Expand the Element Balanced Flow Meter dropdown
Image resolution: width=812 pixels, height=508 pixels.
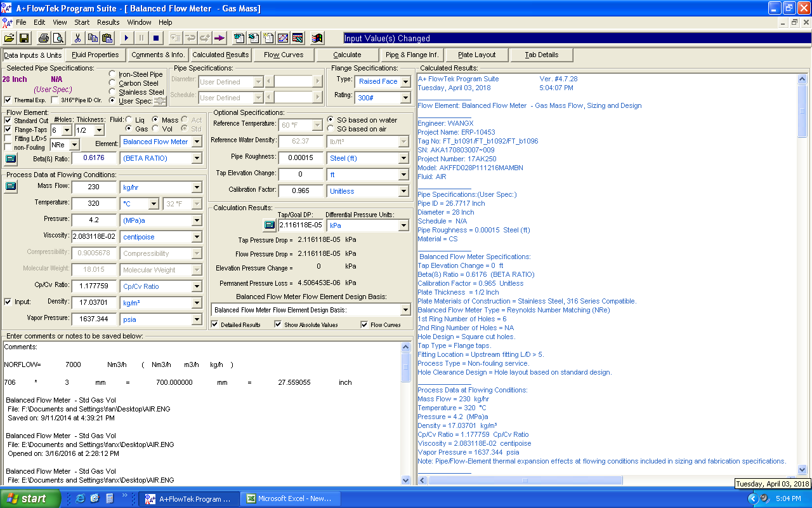point(197,142)
